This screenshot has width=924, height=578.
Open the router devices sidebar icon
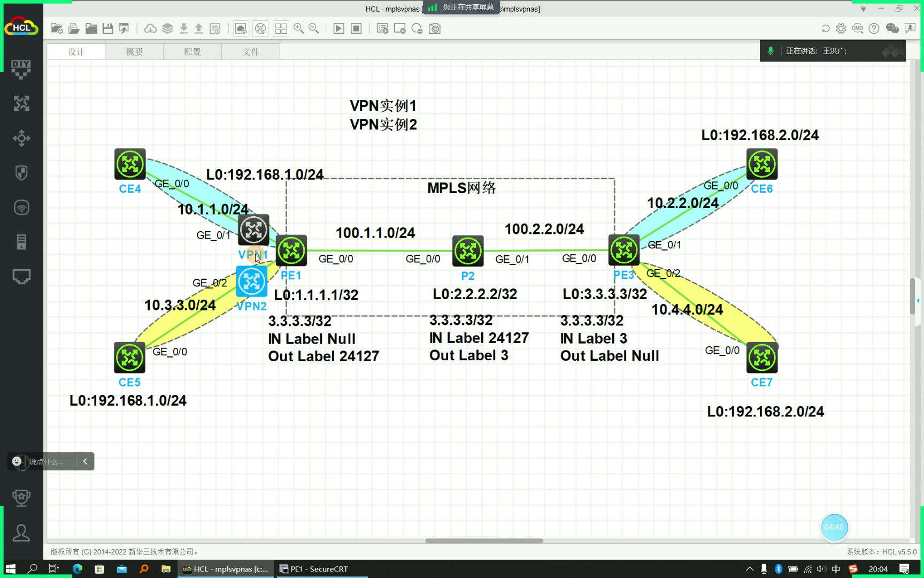21,103
